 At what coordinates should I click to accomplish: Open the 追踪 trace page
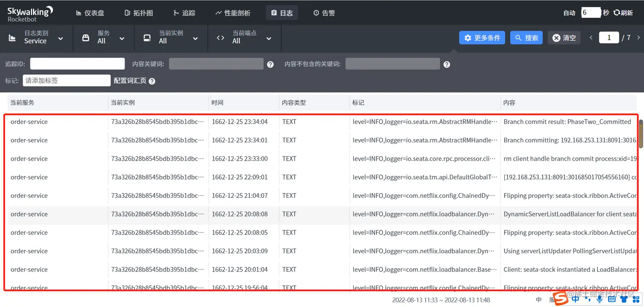(x=184, y=13)
